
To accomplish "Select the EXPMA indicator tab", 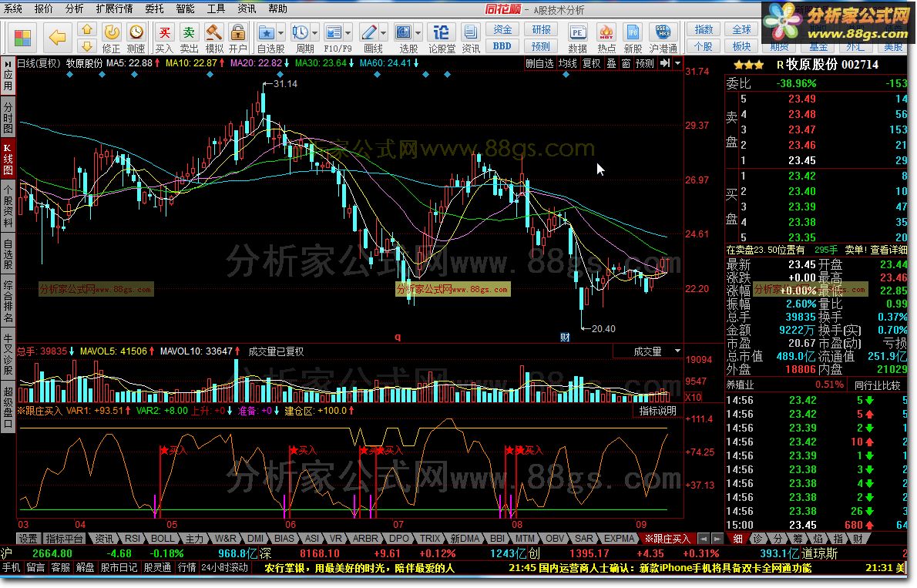I will (x=619, y=538).
